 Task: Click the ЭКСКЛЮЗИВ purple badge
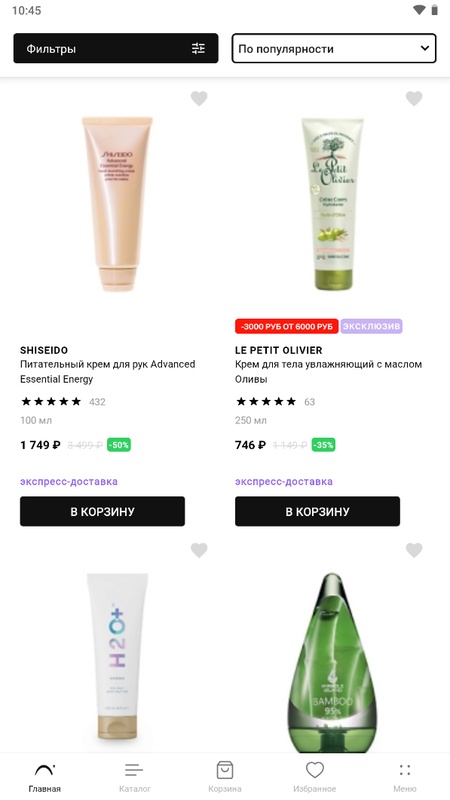(371, 326)
